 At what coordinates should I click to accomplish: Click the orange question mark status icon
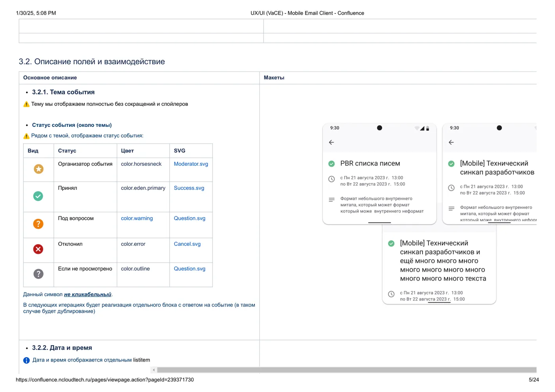38,224
